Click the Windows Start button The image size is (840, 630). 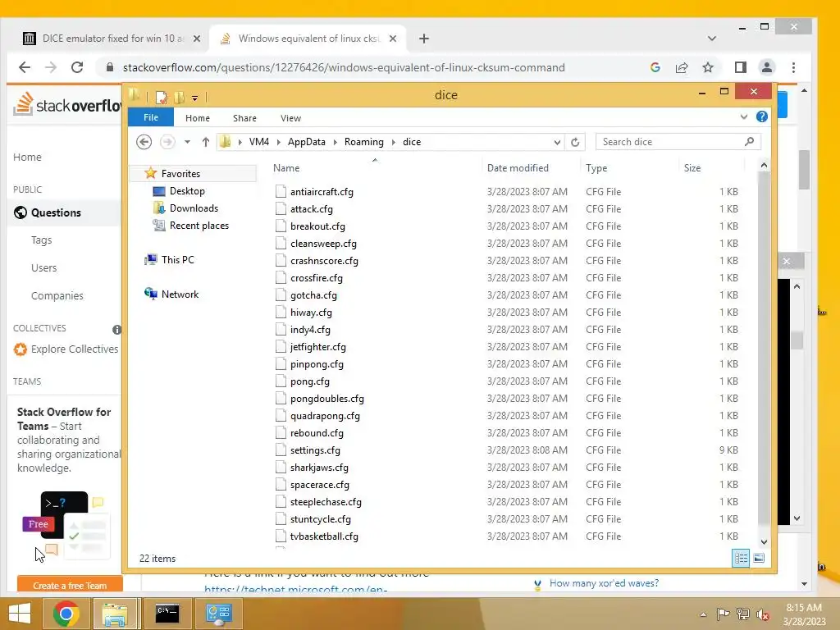20,614
